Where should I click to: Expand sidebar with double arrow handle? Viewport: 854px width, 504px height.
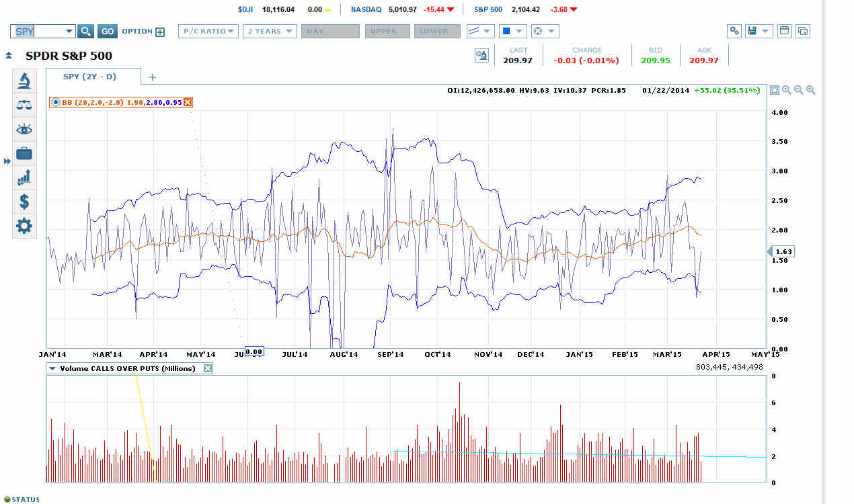pyautogui.click(x=7, y=161)
